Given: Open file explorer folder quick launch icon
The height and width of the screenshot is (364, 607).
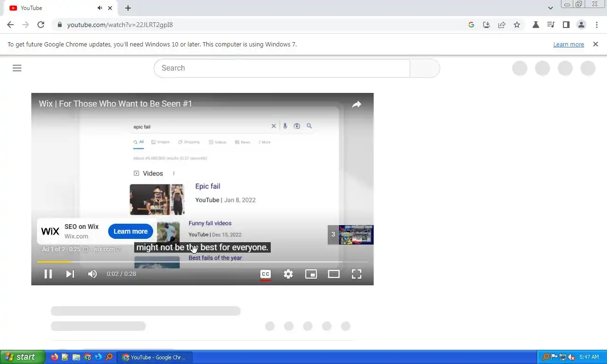Looking at the screenshot, I should click(76, 357).
